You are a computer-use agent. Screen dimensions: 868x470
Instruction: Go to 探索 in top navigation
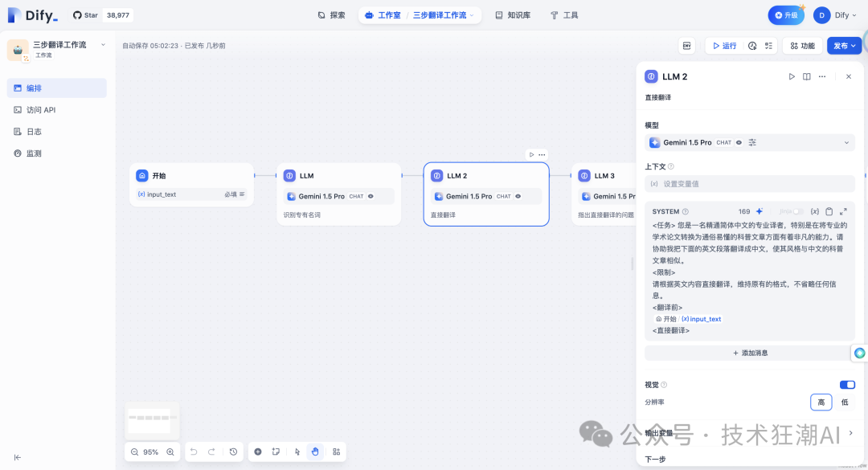(331, 15)
